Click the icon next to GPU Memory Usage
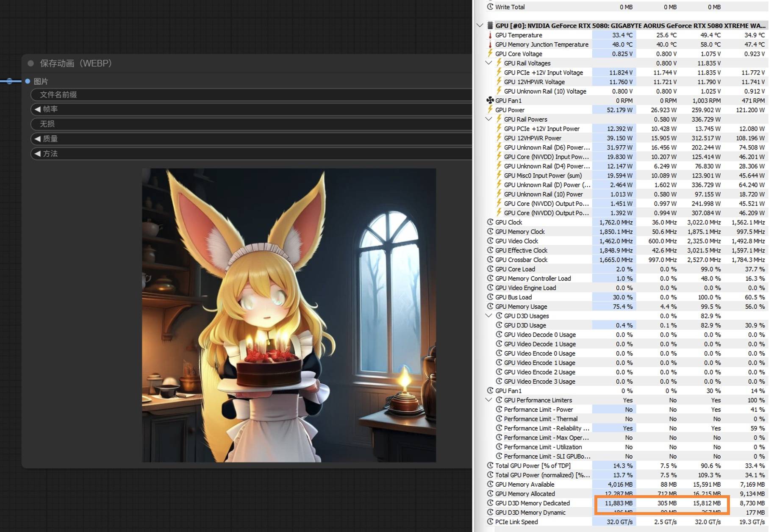 490,306
